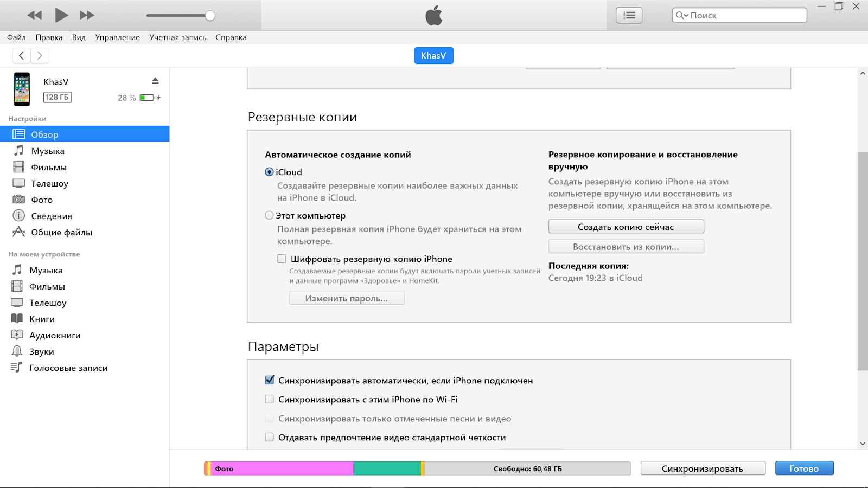This screenshot has width=868, height=488.
Task: Eject the KhasV device
Action: 155,81
